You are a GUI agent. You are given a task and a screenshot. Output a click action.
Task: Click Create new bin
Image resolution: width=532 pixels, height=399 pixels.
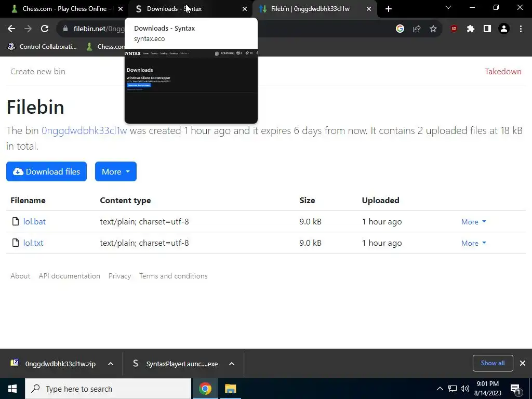[37, 72]
